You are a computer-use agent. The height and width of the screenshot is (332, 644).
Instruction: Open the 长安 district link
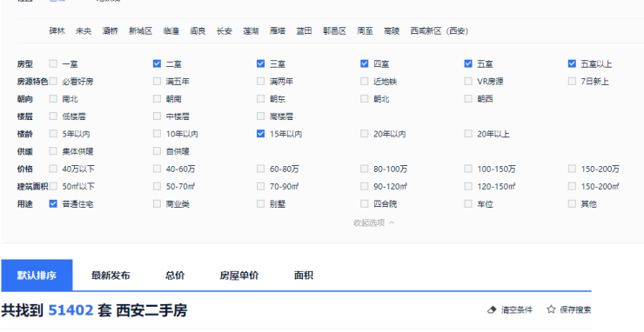click(225, 30)
